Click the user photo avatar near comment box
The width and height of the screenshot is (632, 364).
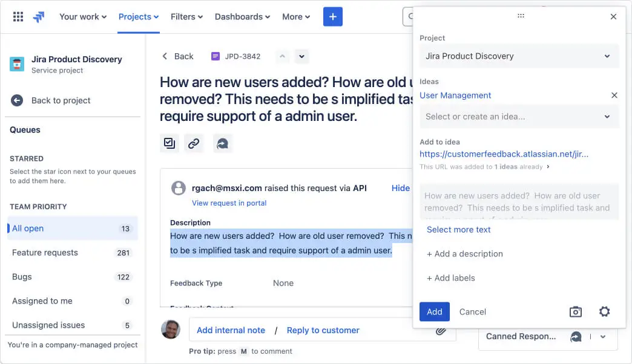(x=171, y=330)
